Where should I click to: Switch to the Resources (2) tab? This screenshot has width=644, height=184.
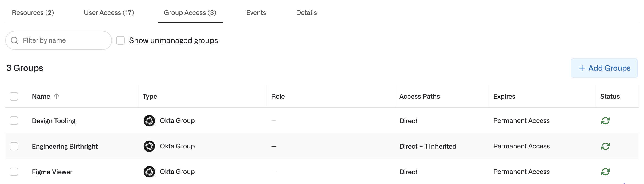[x=33, y=13]
